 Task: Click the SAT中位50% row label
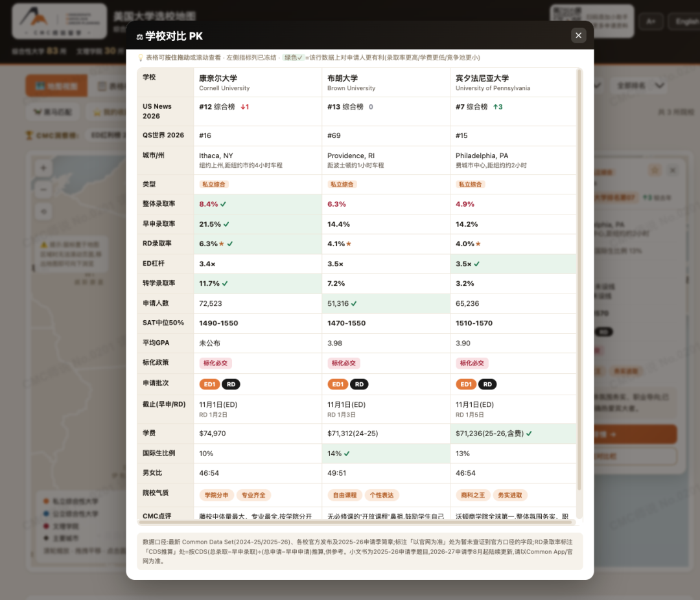tap(163, 323)
